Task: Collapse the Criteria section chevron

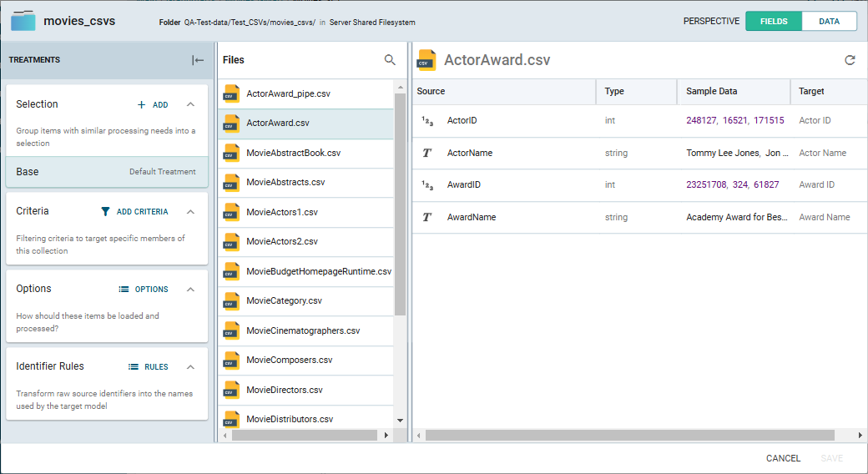Action: 190,212
